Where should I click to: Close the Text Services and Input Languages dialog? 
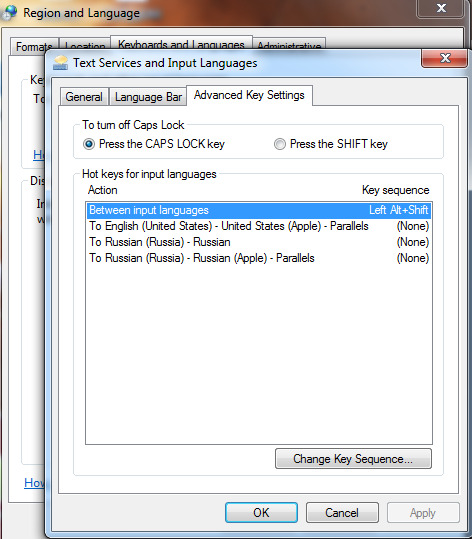pyautogui.click(x=444, y=58)
